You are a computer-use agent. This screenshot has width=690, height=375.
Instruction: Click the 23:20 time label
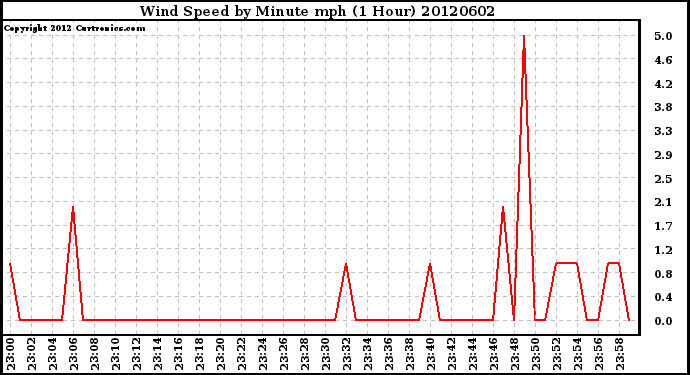(221, 354)
